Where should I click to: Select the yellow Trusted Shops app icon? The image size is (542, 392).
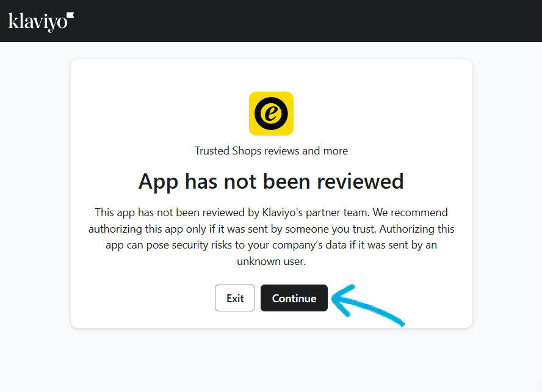tap(271, 114)
